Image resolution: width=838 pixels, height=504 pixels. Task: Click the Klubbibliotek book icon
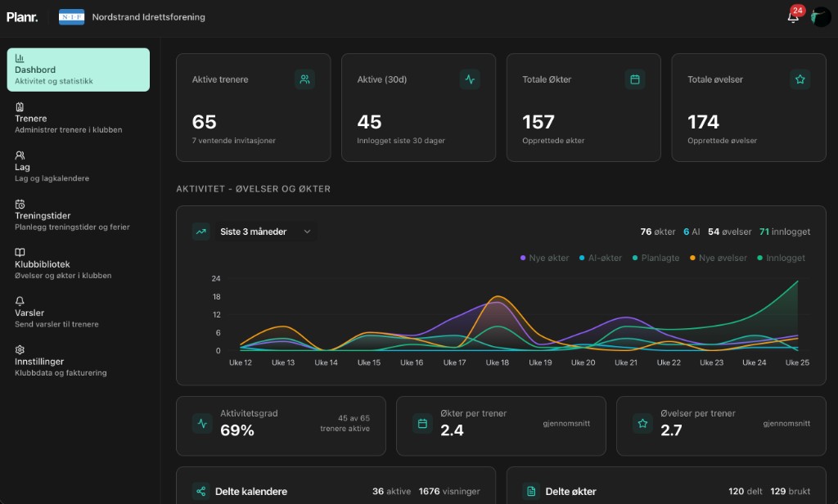pyautogui.click(x=20, y=252)
